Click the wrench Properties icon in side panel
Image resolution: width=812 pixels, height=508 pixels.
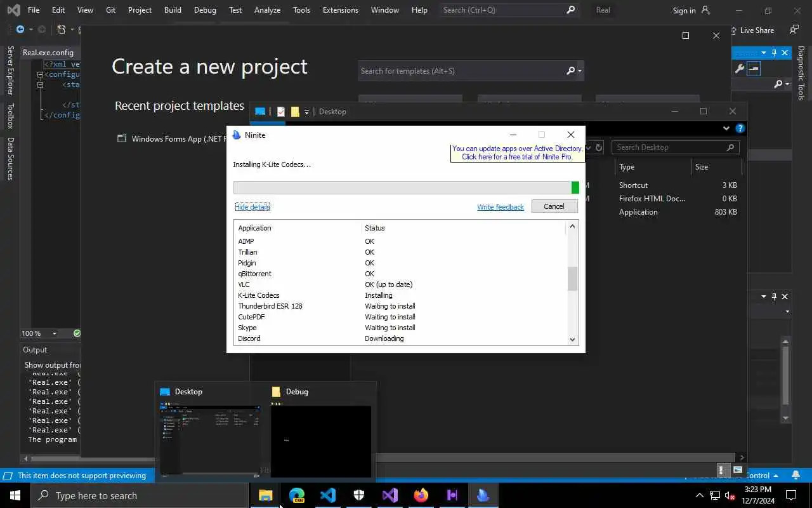740,69
